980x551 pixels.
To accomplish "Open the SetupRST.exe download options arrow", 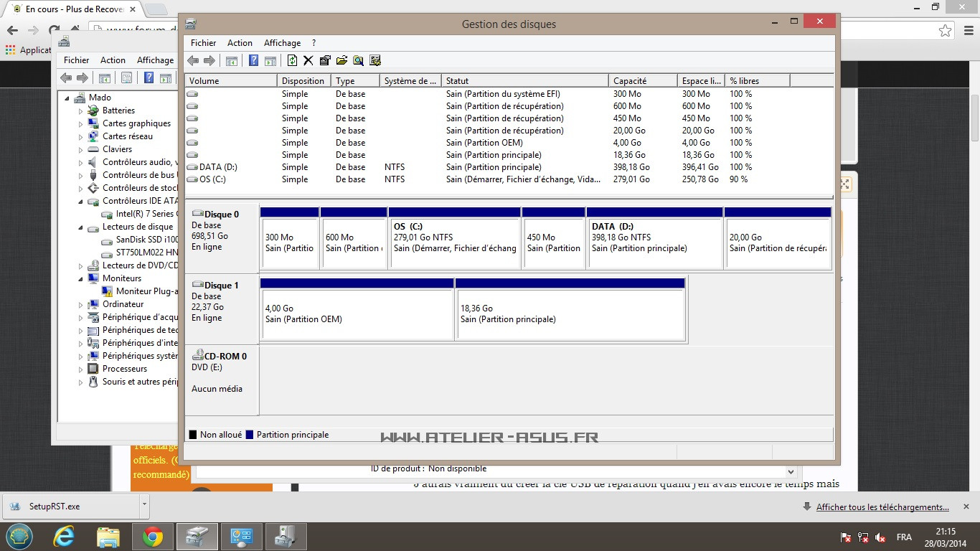I will point(144,505).
